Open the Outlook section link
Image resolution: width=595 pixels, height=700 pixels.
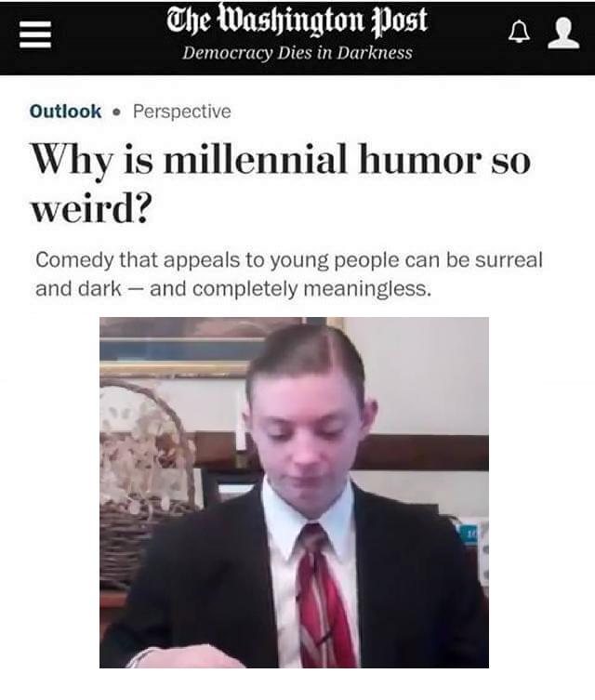coord(65,112)
